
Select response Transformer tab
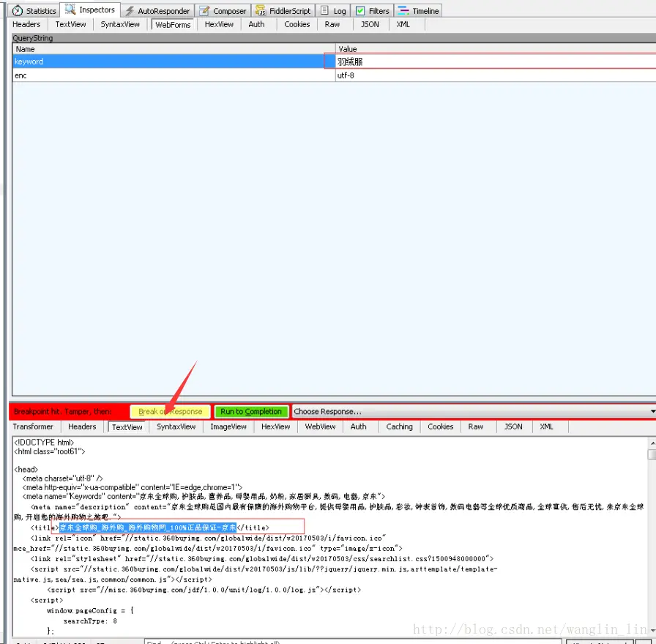tap(33, 426)
